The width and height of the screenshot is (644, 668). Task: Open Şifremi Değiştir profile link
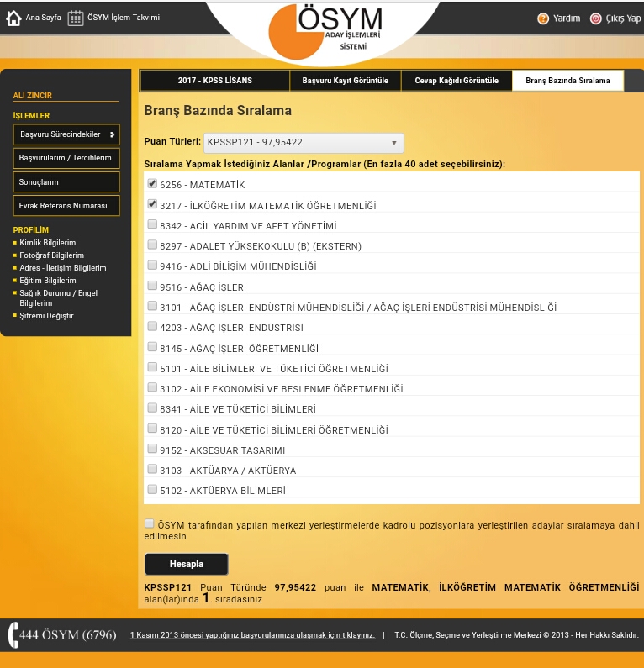[x=47, y=316]
